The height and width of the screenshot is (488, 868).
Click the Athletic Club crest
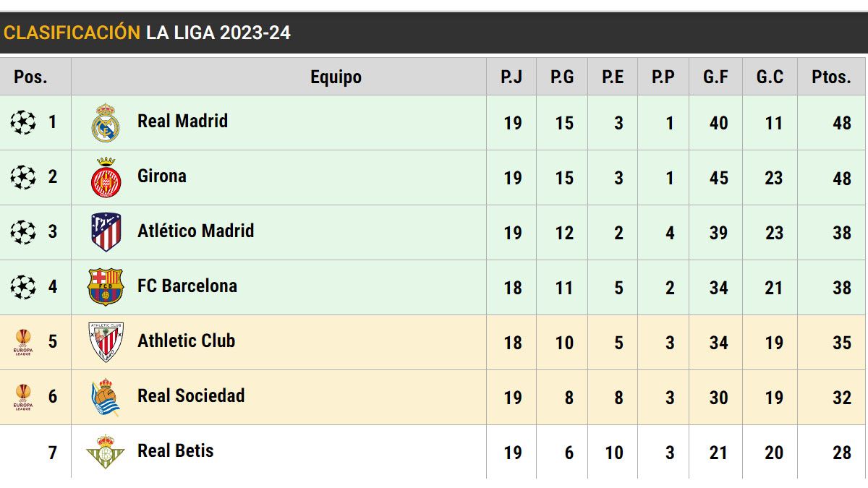tap(106, 342)
